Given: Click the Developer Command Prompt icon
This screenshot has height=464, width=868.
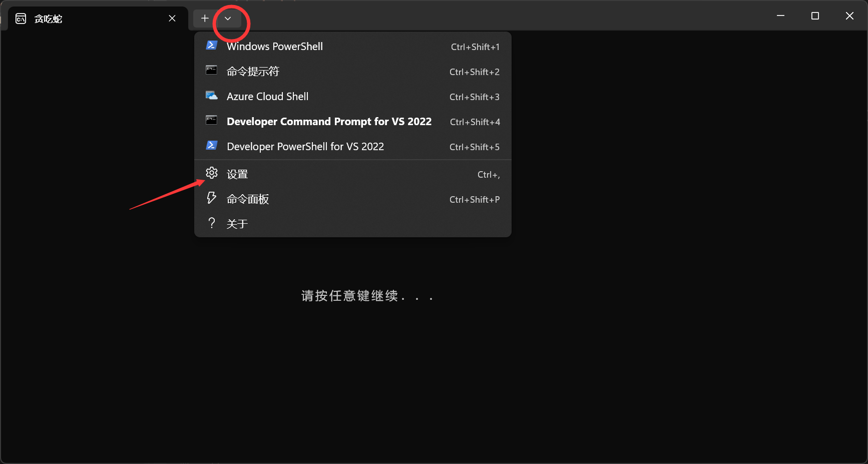Looking at the screenshot, I should pyautogui.click(x=211, y=121).
